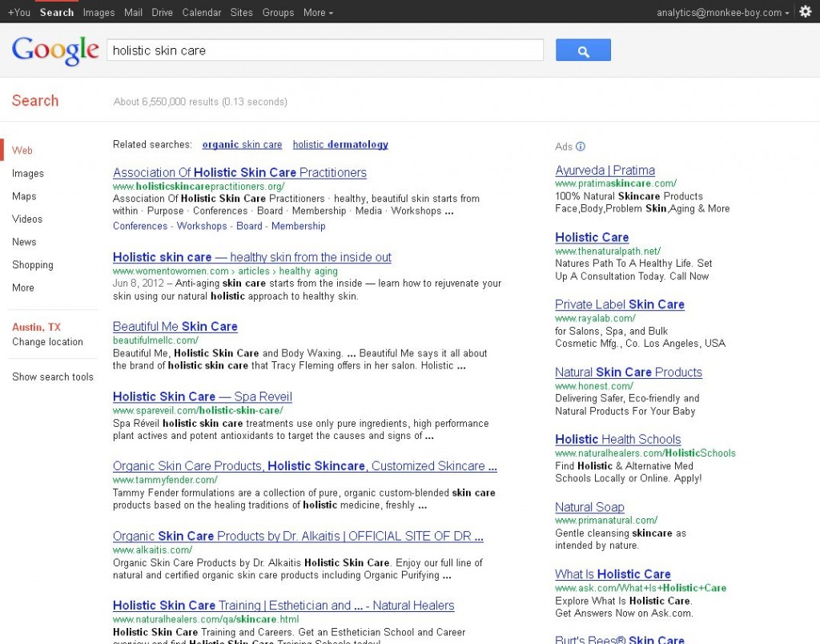820x644 pixels.
Task: Select the Images filter in sidebar
Action: (x=28, y=174)
